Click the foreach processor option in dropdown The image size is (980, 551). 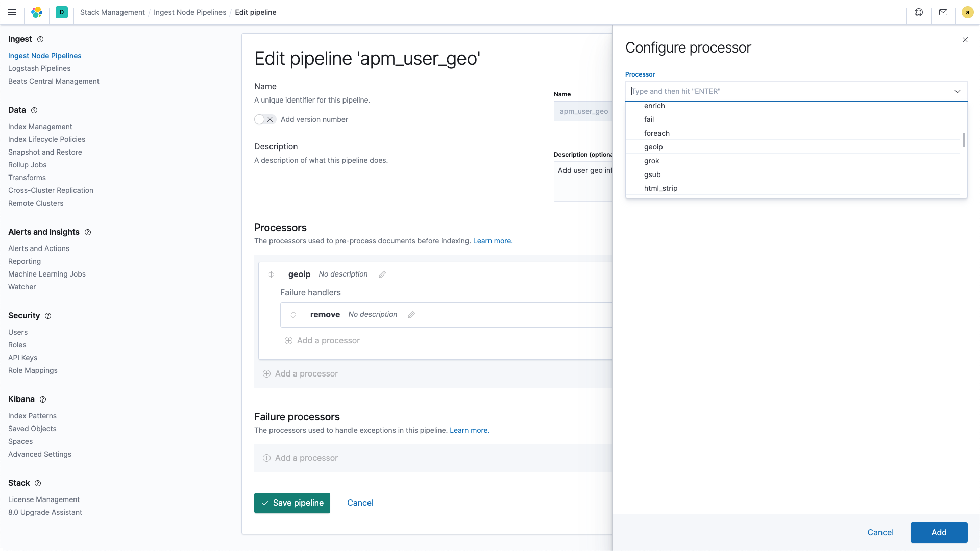point(657,133)
